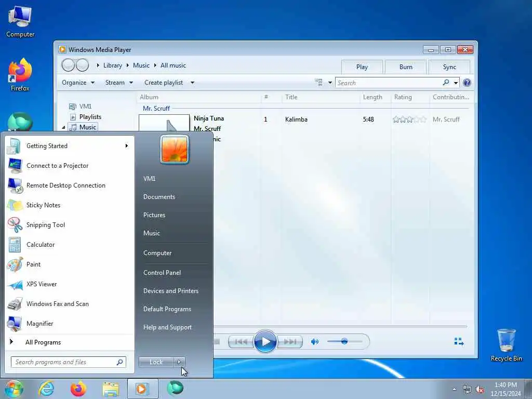Open the Snipping Tool
The height and width of the screenshot is (399, 532).
tap(69, 224)
